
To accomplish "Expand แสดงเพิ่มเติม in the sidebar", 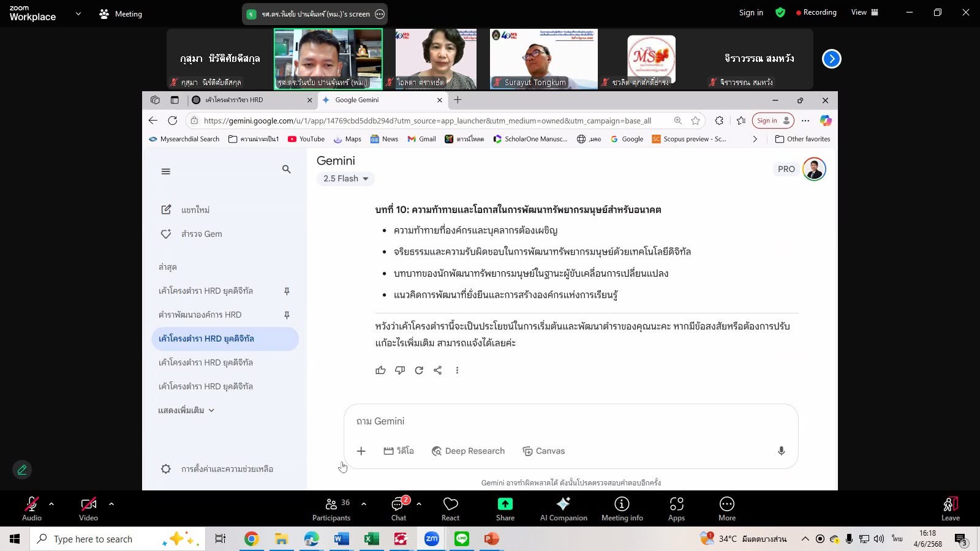I will [x=186, y=410].
